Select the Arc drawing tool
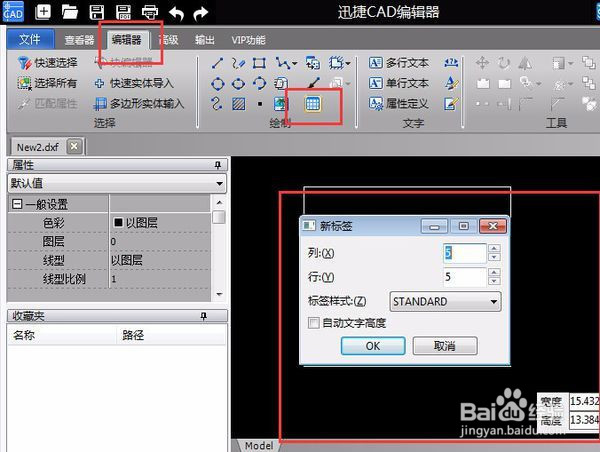Image resolution: width=600 pixels, height=452 pixels. 259,83
